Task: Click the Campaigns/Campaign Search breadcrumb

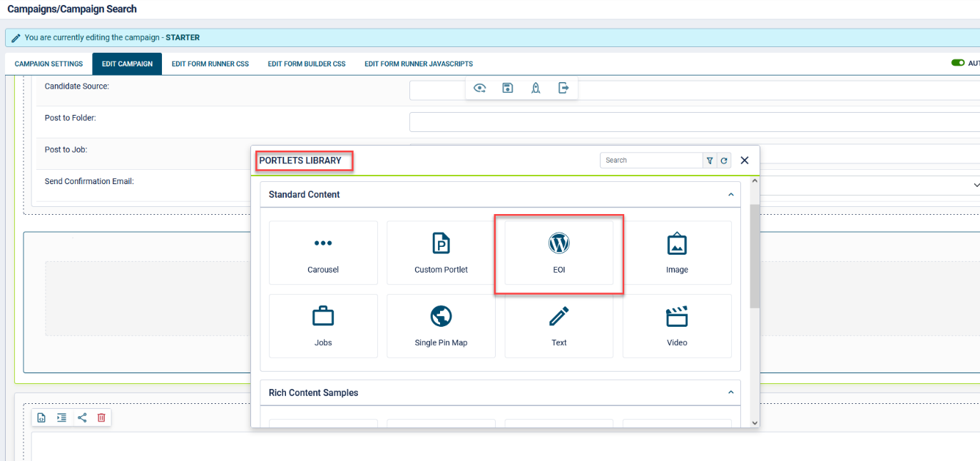Action: 72,9
